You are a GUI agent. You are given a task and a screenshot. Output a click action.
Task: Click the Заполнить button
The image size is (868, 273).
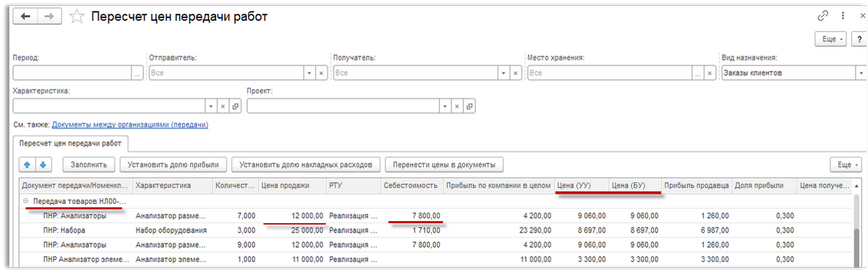point(89,165)
